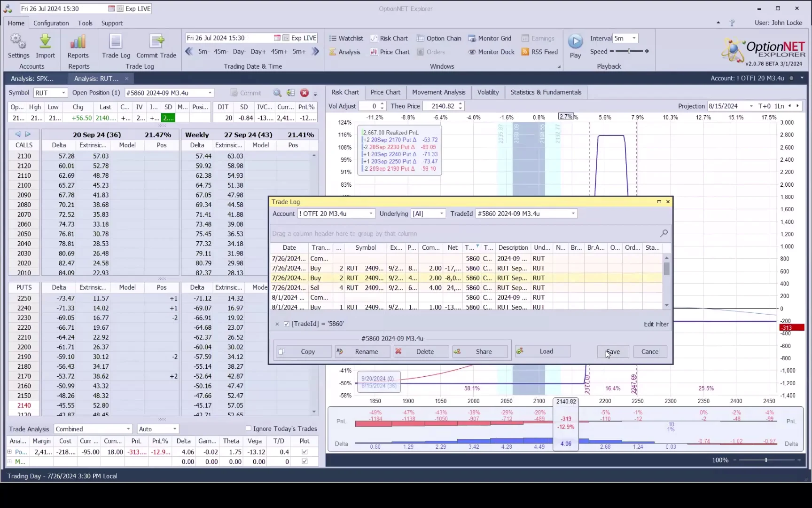Image resolution: width=812 pixels, height=508 pixels.
Task: Open the Analysis window from the ribbon
Action: [x=344, y=52]
